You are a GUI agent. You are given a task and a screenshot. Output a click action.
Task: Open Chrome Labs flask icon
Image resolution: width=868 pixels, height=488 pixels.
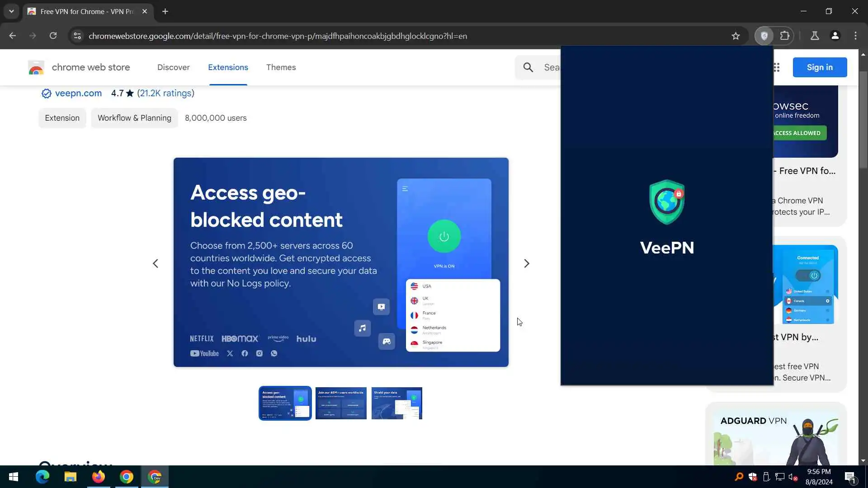[x=815, y=36]
